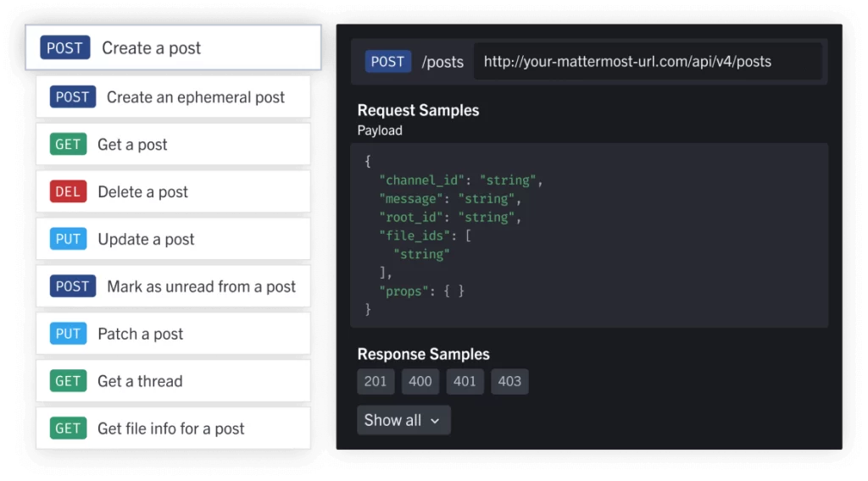The image size is (868, 481).
Task: Click the POST badge next to Mark as unread
Action: click(73, 286)
